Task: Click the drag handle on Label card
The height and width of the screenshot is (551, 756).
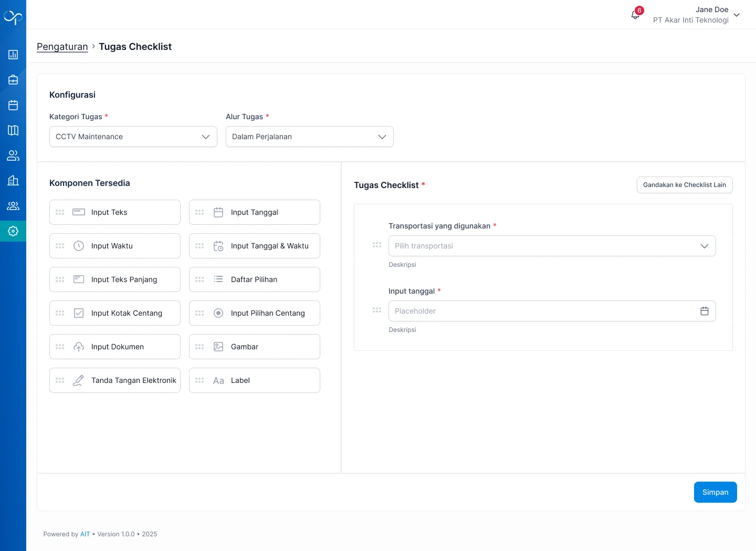Action: (199, 380)
